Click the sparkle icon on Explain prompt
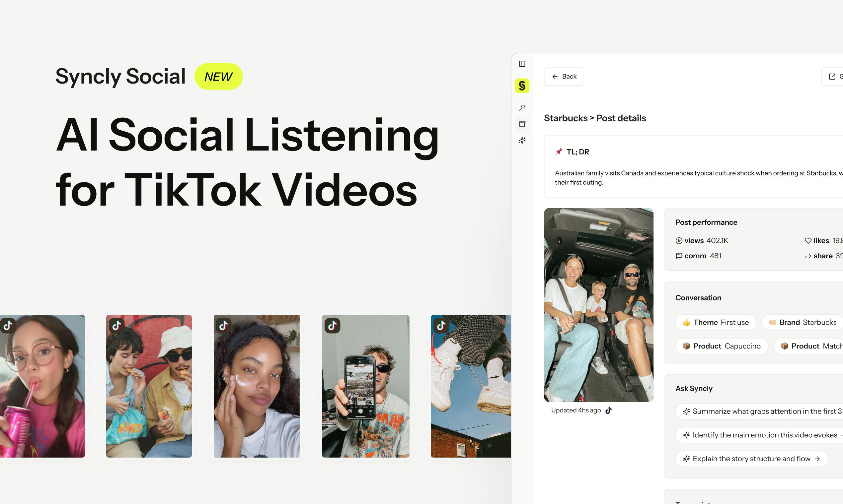Screen dimensions: 843x504 pyautogui.click(x=686, y=459)
